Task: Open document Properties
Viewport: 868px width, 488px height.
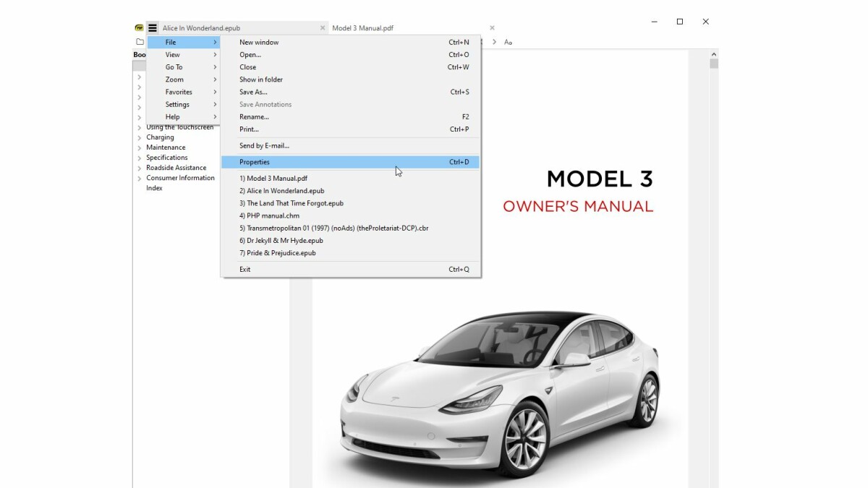Action: (x=351, y=162)
